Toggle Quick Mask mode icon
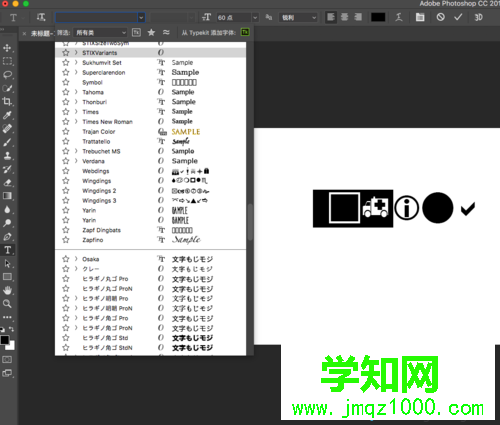Viewport: 500px width, 425px height. click(x=7, y=360)
